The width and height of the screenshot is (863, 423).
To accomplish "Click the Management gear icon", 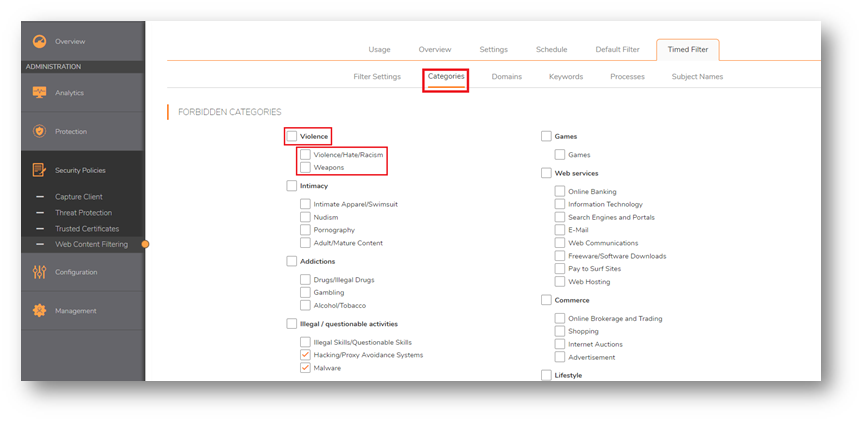I will tap(39, 310).
